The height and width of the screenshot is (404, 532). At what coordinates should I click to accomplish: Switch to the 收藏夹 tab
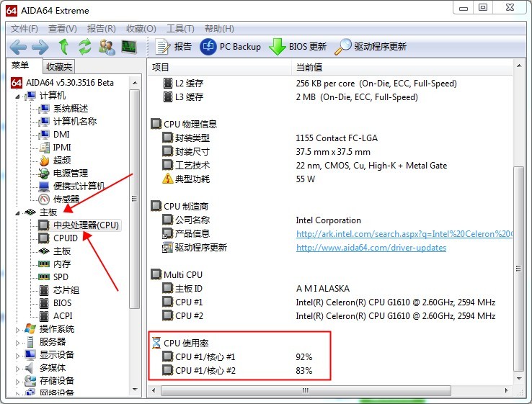(59, 67)
